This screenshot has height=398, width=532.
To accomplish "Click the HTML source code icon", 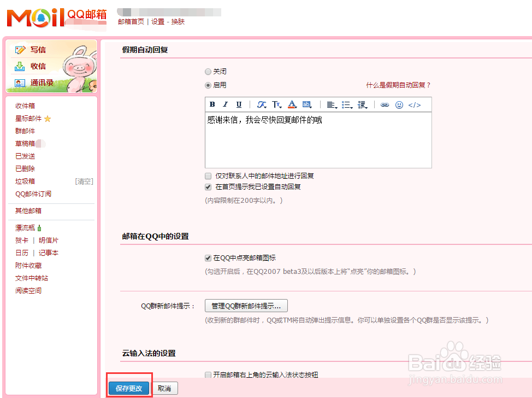I will pyautogui.click(x=414, y=104).
